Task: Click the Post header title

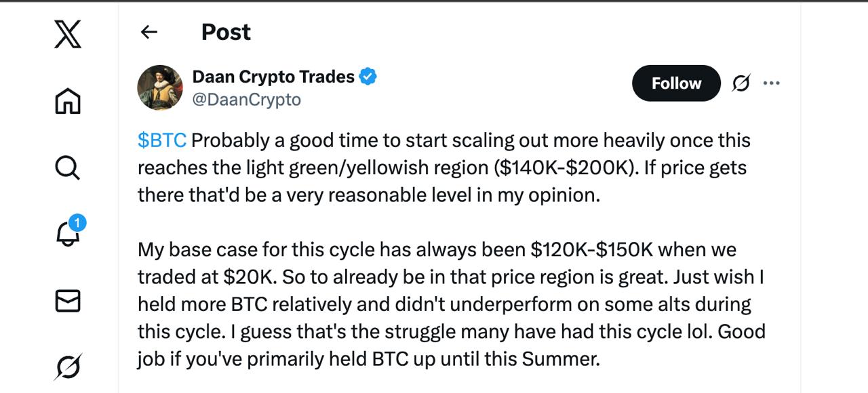Action: (226, 32)
